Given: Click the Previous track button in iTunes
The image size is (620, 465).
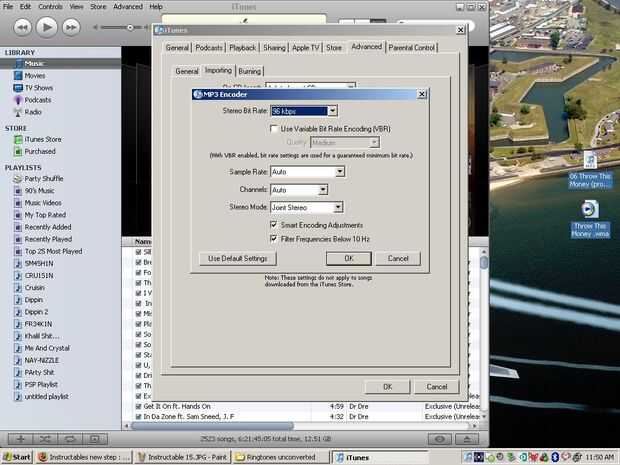Looking at the screenshot, I should click(x=22, y=27).
